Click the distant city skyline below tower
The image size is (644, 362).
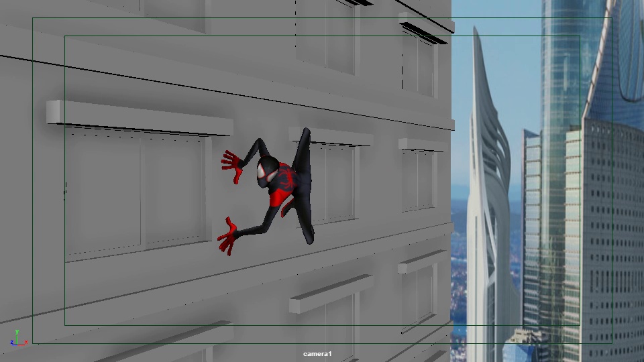click(x=460, y=268)
